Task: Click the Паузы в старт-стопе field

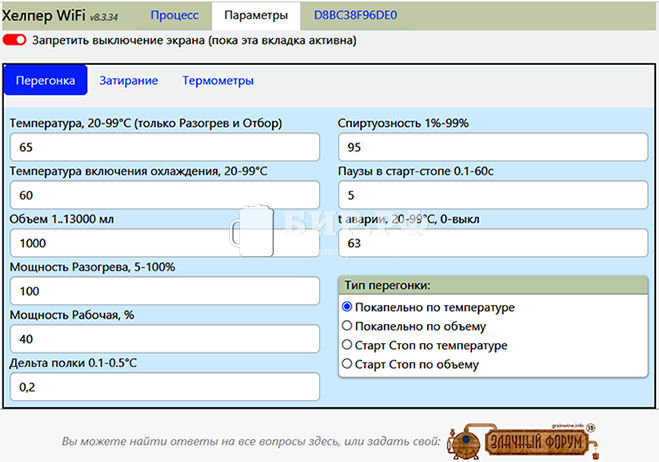Action: [x=493, y=195]
